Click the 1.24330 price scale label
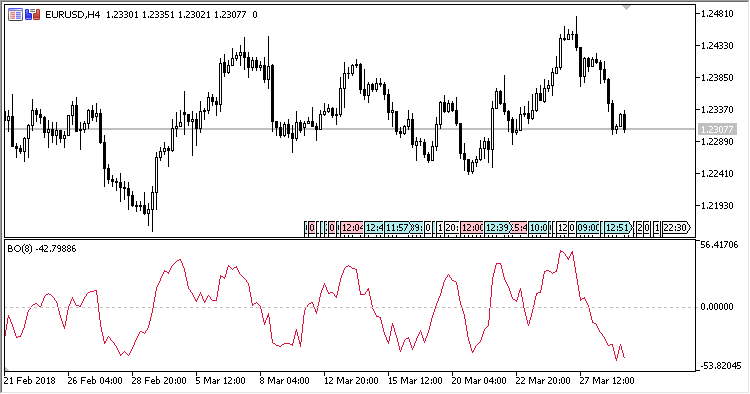Screen dimensions: 750x394 tap(717, 46)
